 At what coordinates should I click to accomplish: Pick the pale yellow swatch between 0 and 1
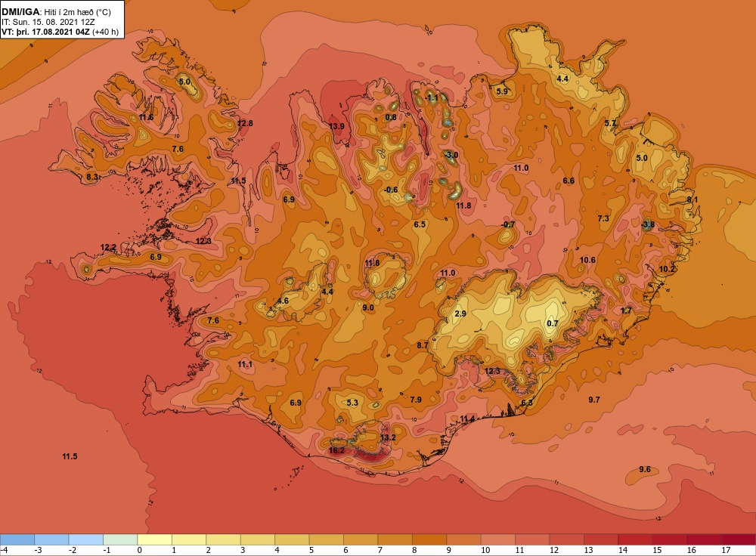pos(154,539)
